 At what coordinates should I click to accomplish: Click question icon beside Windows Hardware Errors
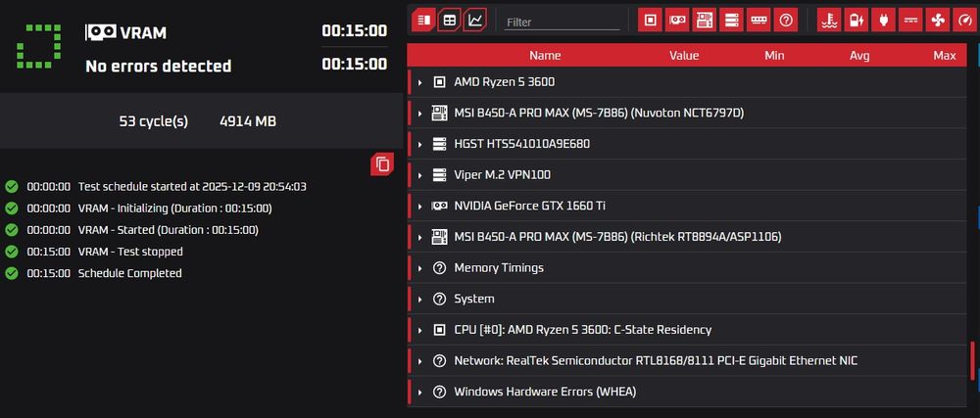[439, 392]
